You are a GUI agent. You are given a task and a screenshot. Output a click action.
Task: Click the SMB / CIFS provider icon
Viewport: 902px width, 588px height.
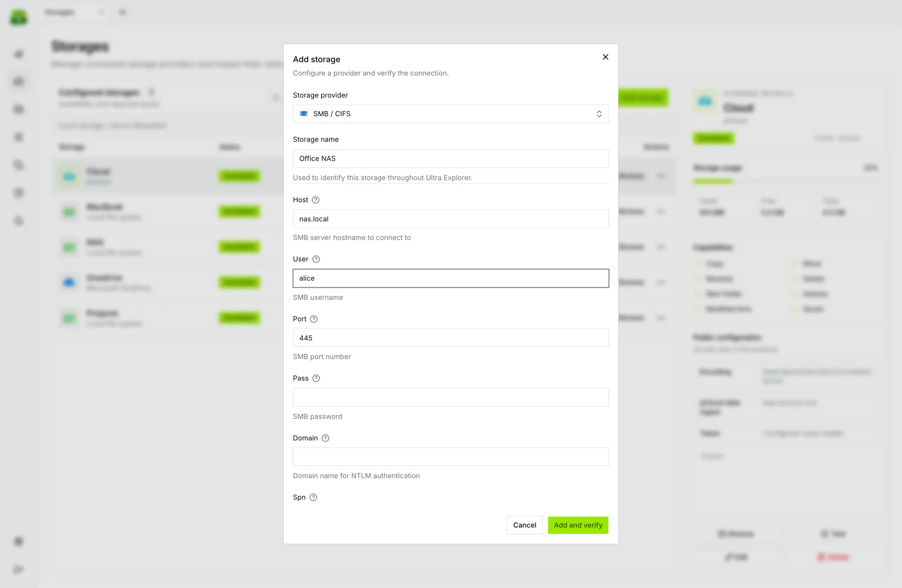(x=304, y=114)
